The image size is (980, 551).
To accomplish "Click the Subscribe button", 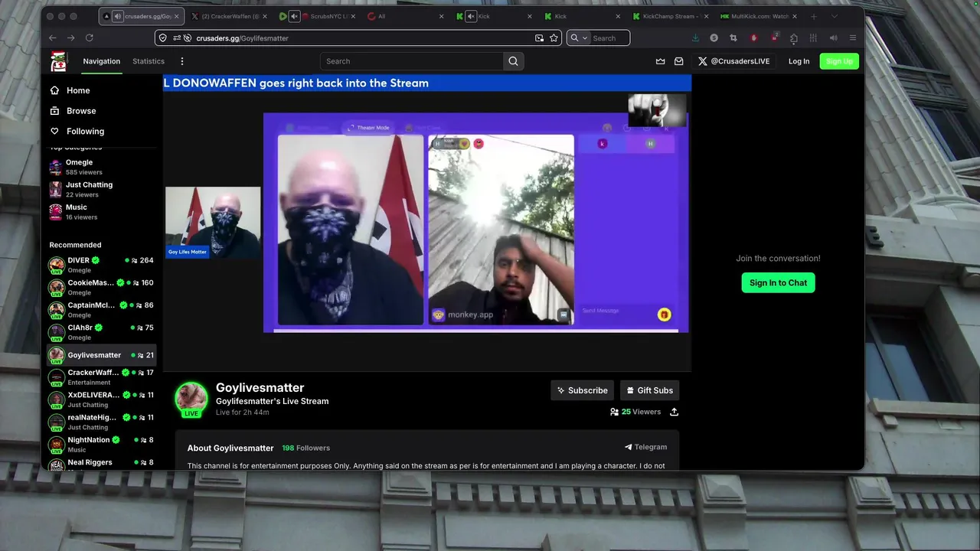I will pyautogui.click(x=583, y=390).
